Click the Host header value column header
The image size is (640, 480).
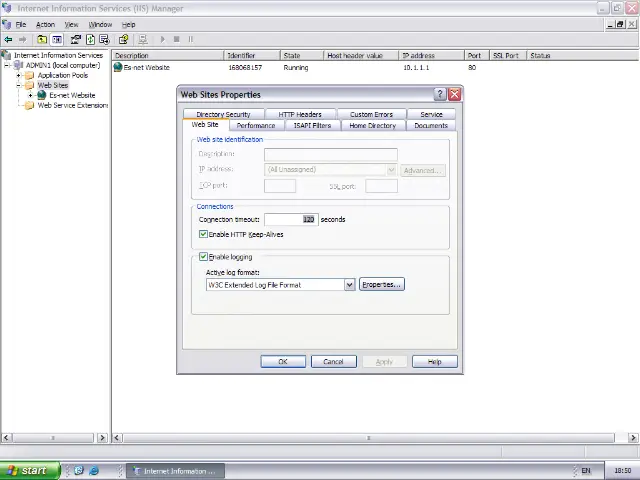(361, 56)
